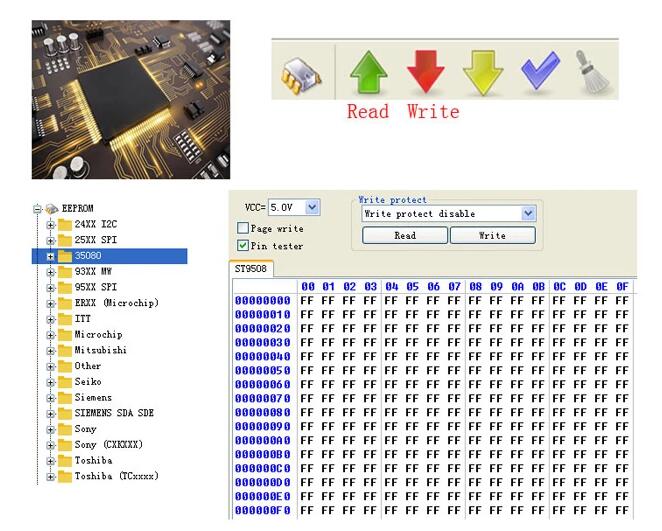Click the 00000000 address row header
The width and height of the screenshot is (662, 531).
coord(263,301)
